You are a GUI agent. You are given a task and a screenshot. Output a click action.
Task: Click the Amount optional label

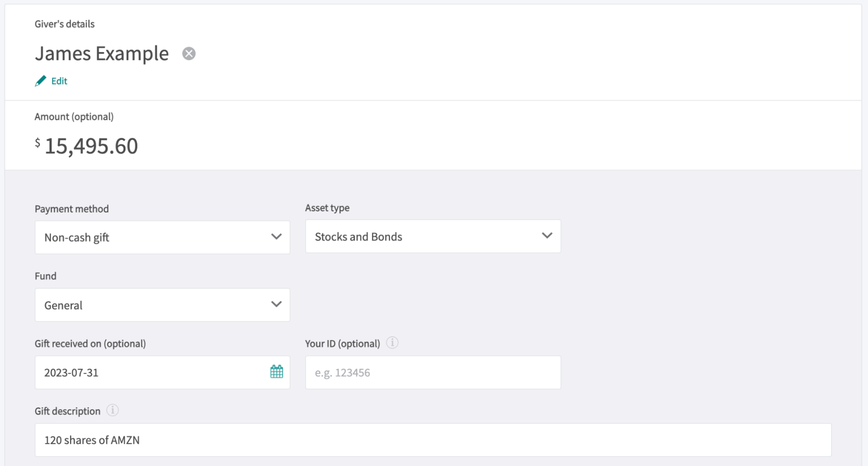click(x=74, y=116)
